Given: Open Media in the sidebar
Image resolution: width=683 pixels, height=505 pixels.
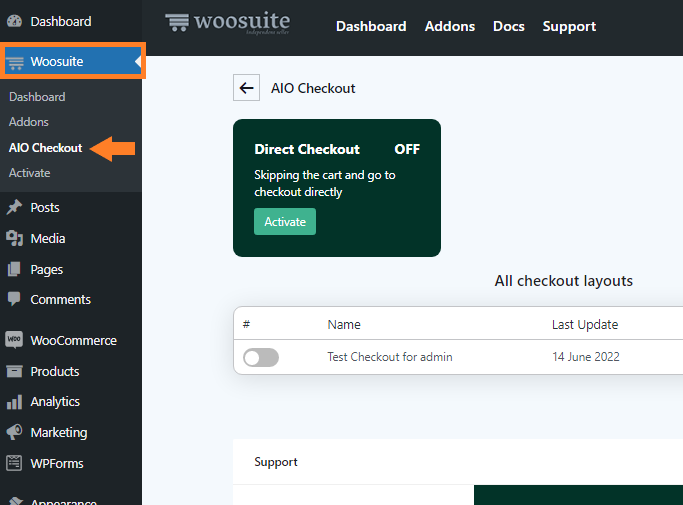Looking at the screenshot, I should [x=48, y=239].
